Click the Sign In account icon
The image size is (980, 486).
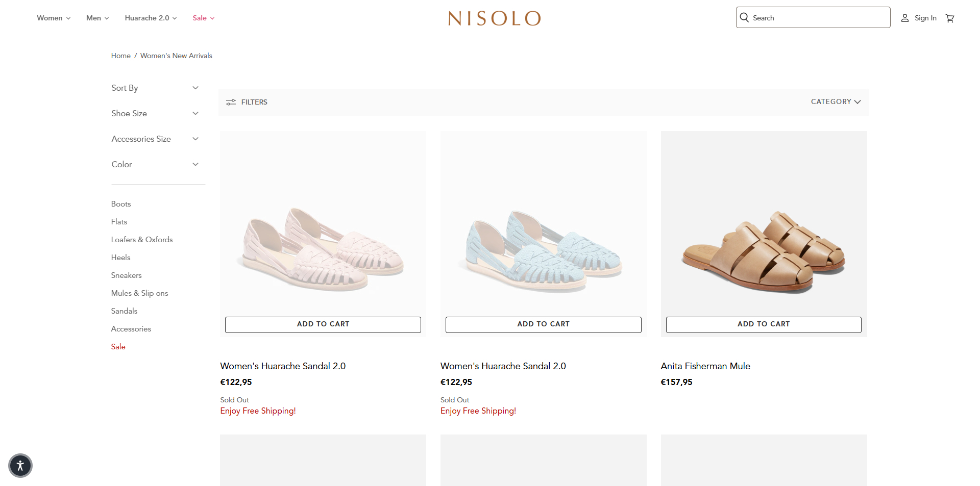coord(904,18)
